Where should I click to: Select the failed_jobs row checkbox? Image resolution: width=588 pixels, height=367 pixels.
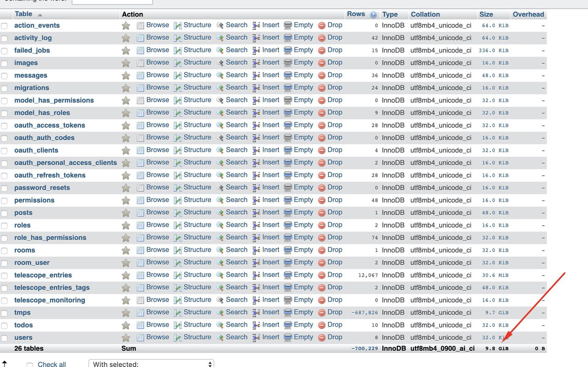point(4,51)
